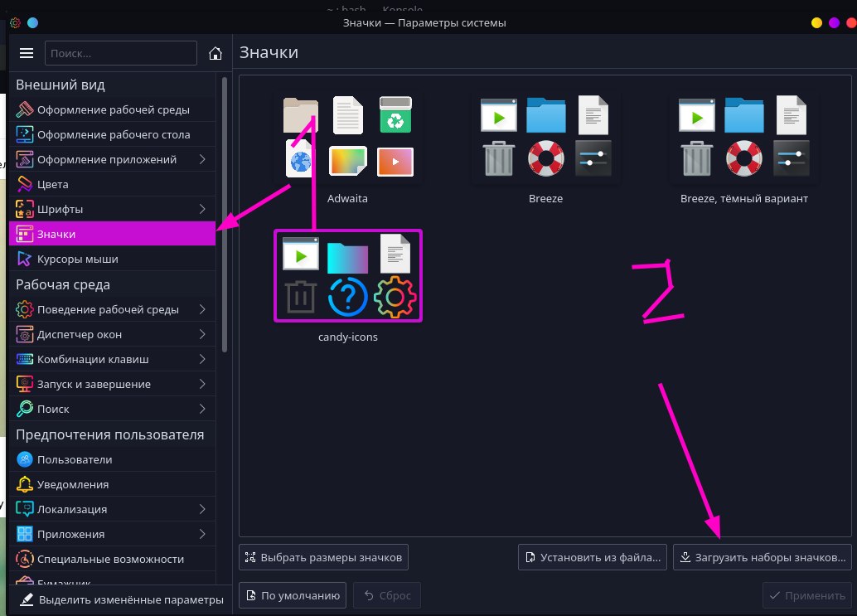Open the Оформление рабочего стола page
The height and width of the screenshot is (616, 857).
(113, 134)
